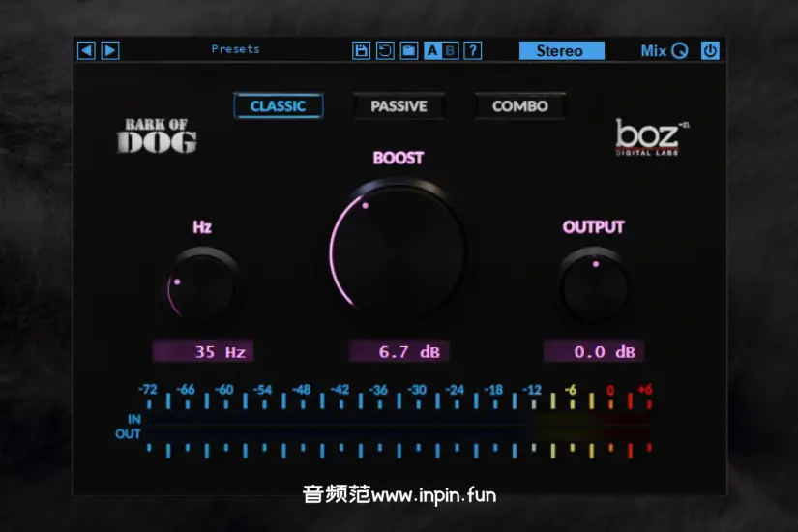This screenshot has width=798, height=532.
Task: Open the Stereo channel mode selector
Action: (x=561, y=51)
